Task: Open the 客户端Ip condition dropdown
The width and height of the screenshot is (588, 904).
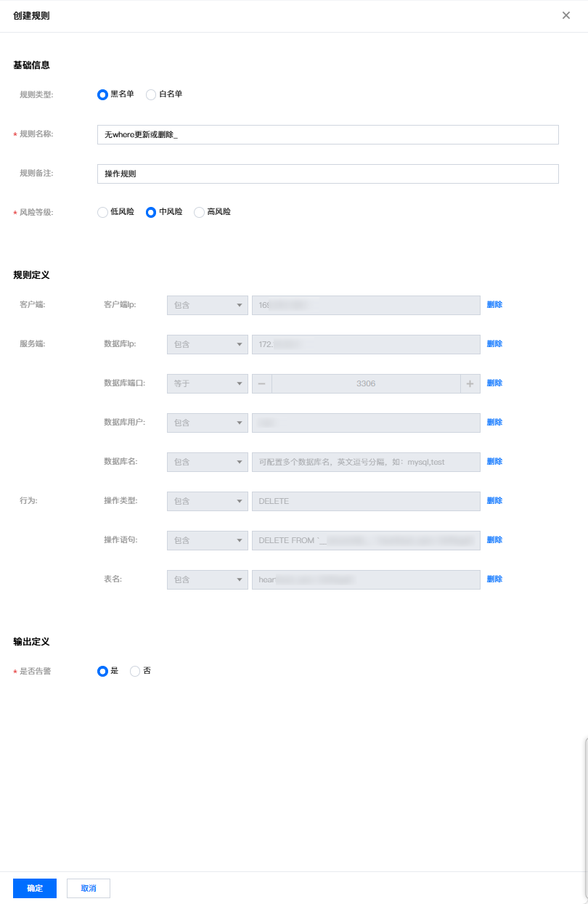Action: coord(208,305)
